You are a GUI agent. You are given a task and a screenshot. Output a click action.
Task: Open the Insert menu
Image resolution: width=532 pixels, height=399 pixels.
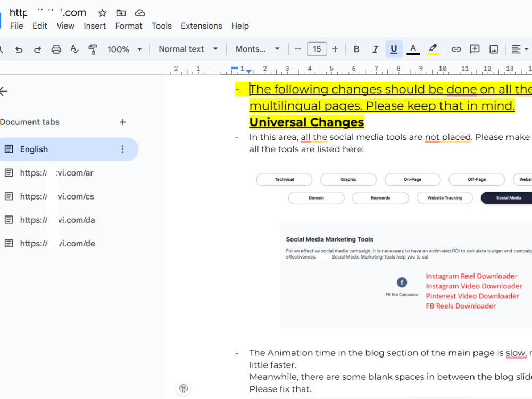[x=95, y=26]
